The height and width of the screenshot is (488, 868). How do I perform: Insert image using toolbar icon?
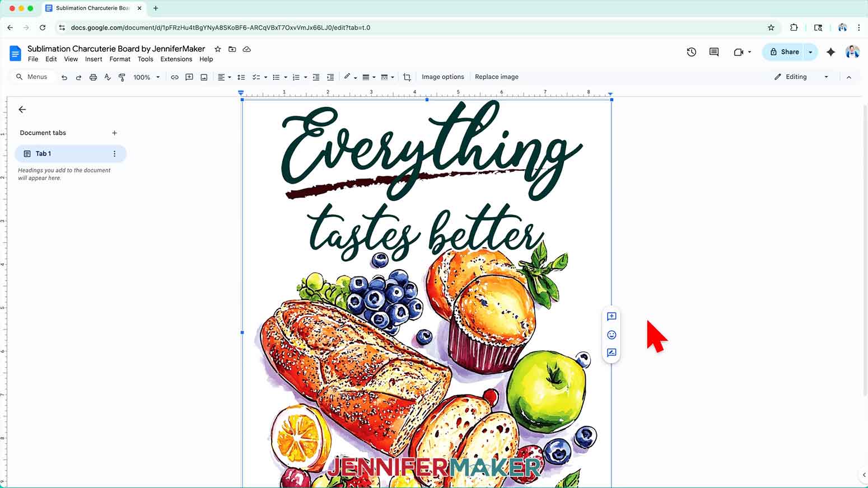204,77
